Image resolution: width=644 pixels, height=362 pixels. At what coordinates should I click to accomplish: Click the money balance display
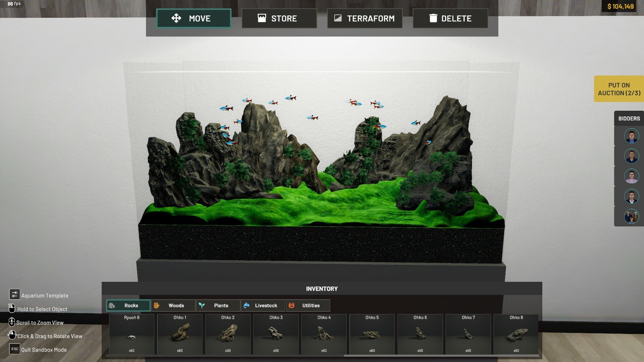620,6
